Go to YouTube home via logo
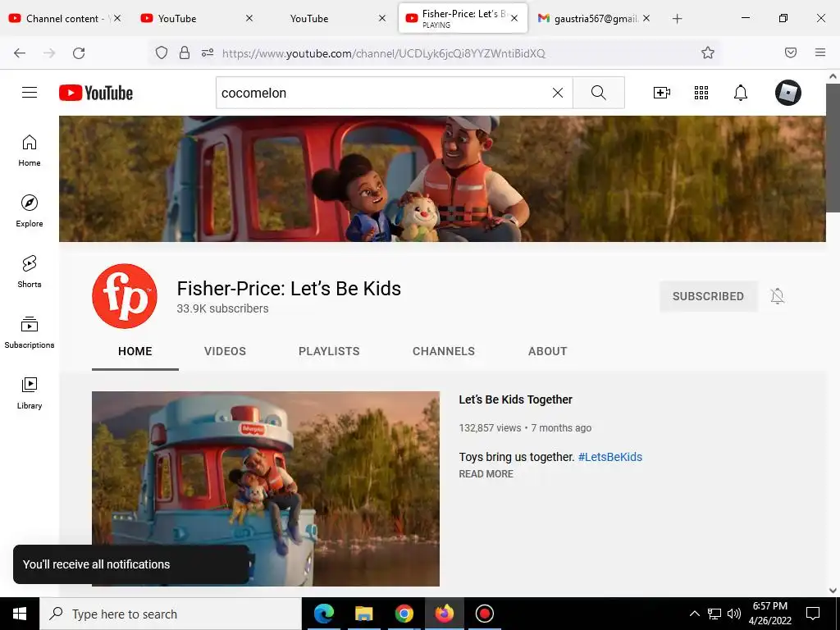 [96, 93]
